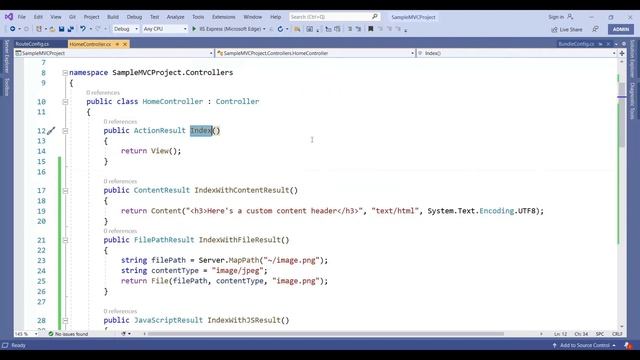Click the Navigate Forward toolbar icon
Screen dimensions: 640x360
tap(27, 29)
